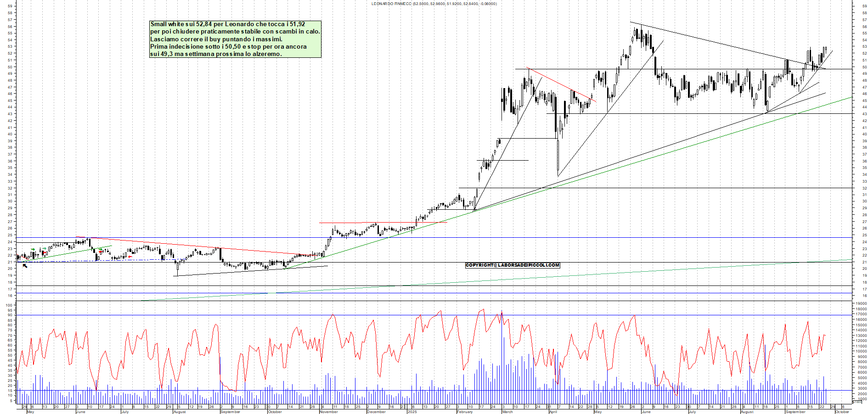Click the 17000 volume scale value

(861, 314)
